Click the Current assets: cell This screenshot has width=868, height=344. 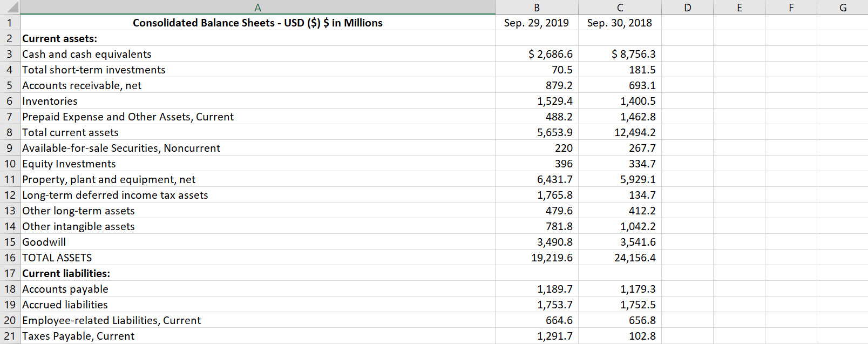[258, 38]
